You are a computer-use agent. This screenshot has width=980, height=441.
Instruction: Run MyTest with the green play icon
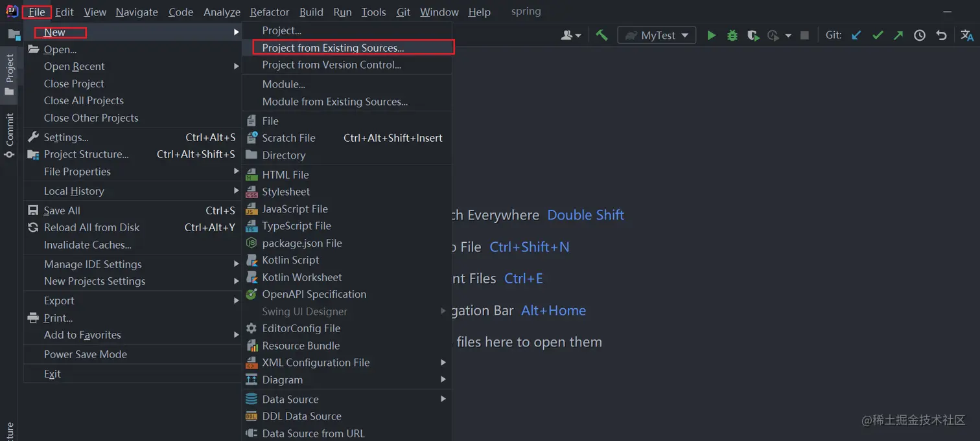(711, 36)
